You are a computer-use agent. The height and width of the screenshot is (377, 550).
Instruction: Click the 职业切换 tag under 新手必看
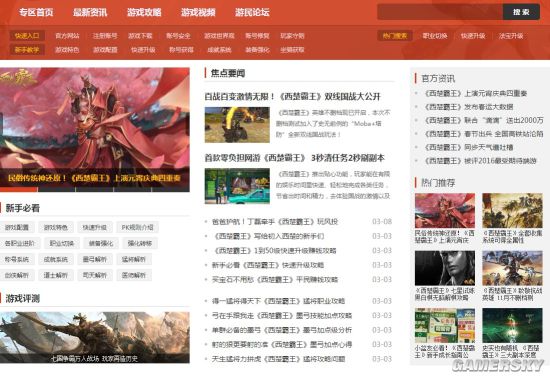click(x=62, y=243)
